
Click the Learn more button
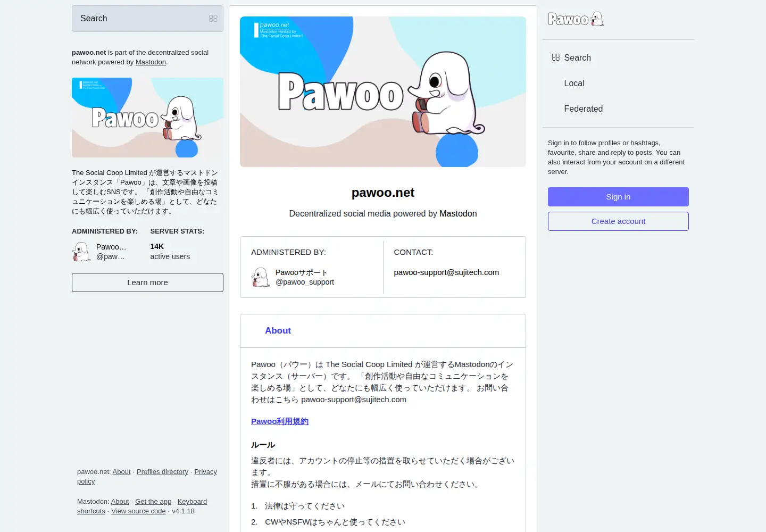point(147,282)
